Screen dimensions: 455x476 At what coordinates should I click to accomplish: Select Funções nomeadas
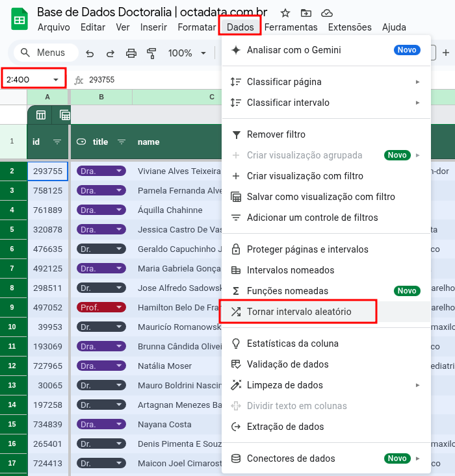(326, 291)
